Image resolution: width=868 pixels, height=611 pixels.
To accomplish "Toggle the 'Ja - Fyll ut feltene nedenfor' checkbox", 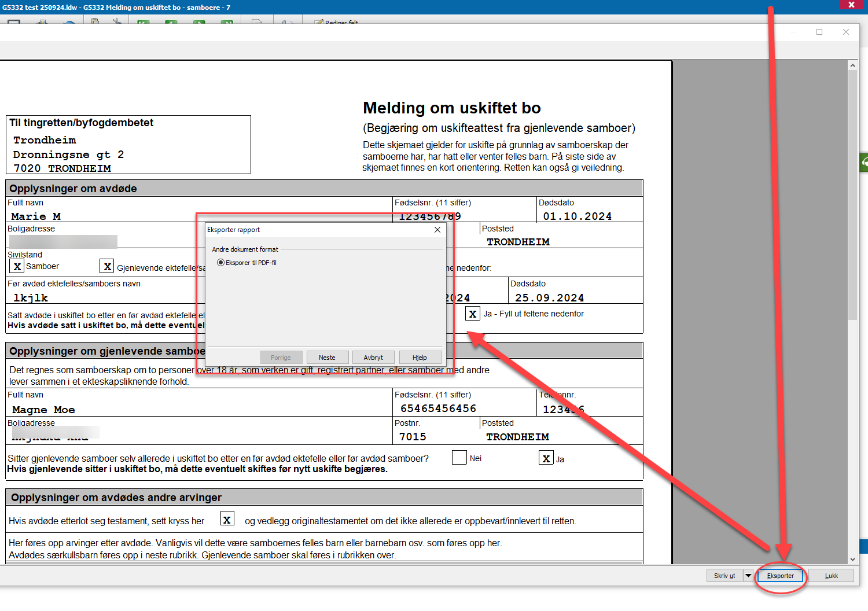I will pyautogui.click(x=473, y=314).
